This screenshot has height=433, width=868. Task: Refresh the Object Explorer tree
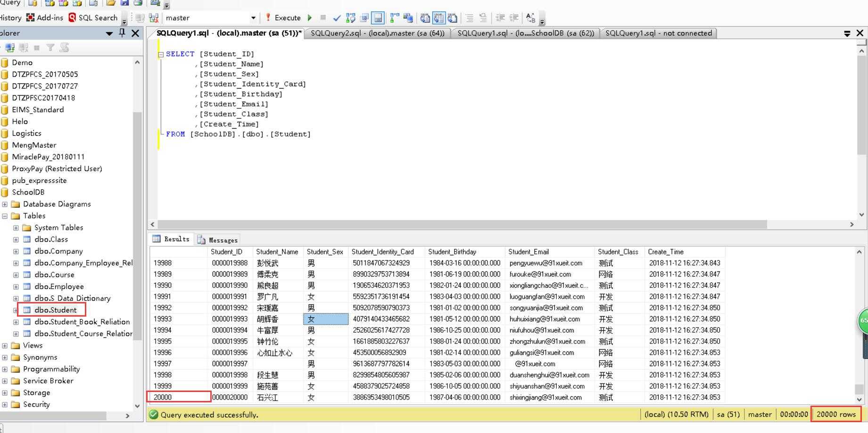click(64, 48)
